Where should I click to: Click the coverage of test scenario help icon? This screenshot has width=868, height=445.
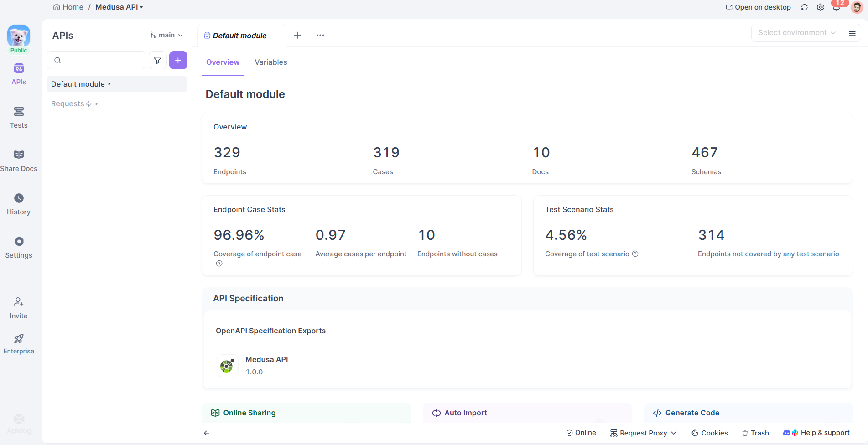point(635,254)
